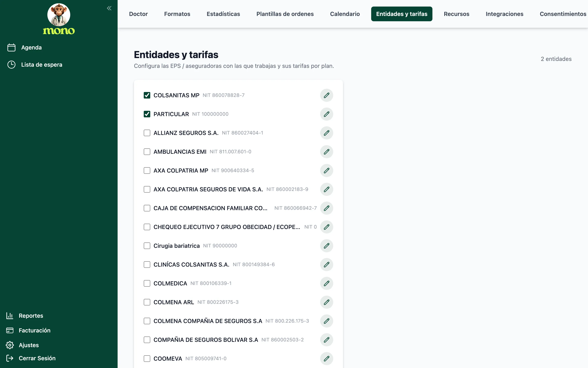Edit PARTICULAR entity pencil icon
Viewport: 588px width, 368px height.
pyautogui.click(x=326, y=114)
